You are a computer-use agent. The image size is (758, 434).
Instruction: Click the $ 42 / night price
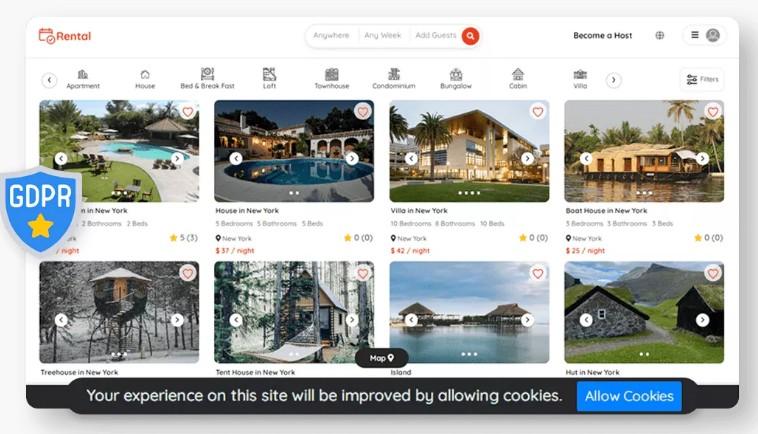click(410, 250)
